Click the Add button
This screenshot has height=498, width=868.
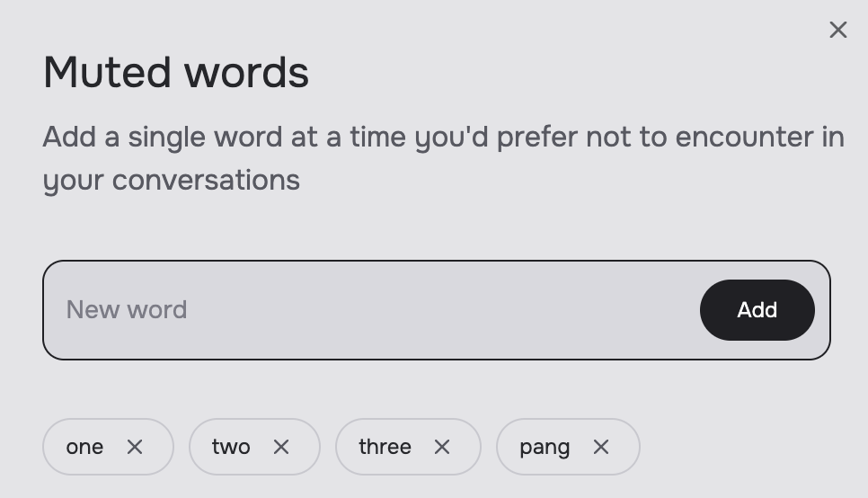(x=757, y=310)
